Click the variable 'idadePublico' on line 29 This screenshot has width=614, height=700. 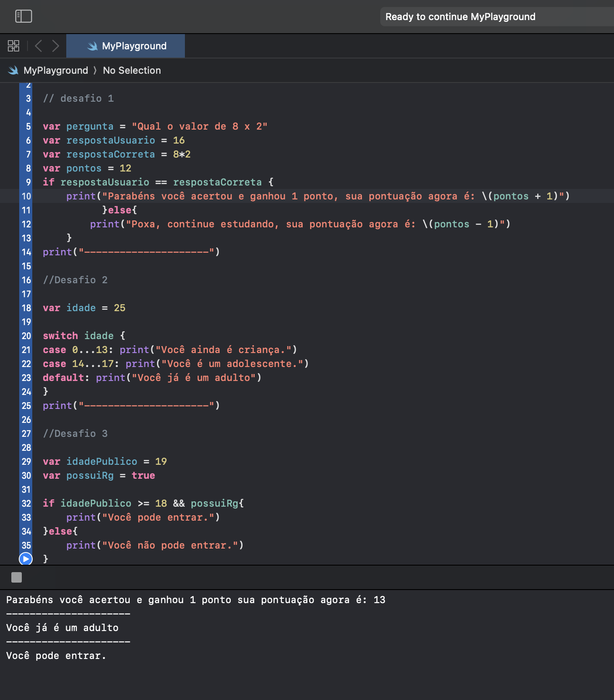point(102,461)
